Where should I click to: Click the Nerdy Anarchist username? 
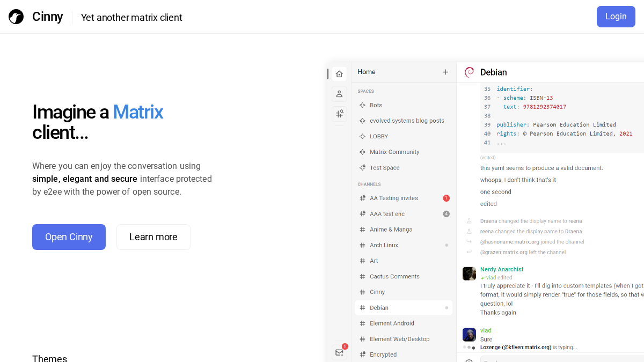[x=502, y=269]
